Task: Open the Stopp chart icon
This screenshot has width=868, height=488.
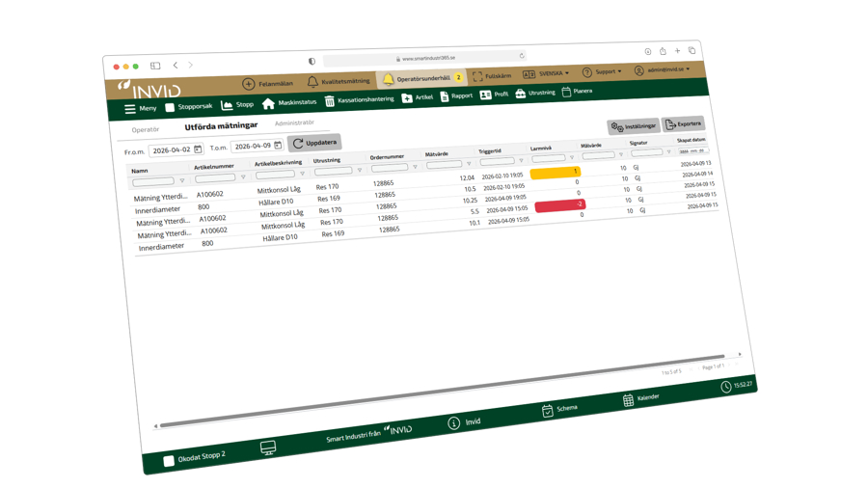Action: coord(227,105)
